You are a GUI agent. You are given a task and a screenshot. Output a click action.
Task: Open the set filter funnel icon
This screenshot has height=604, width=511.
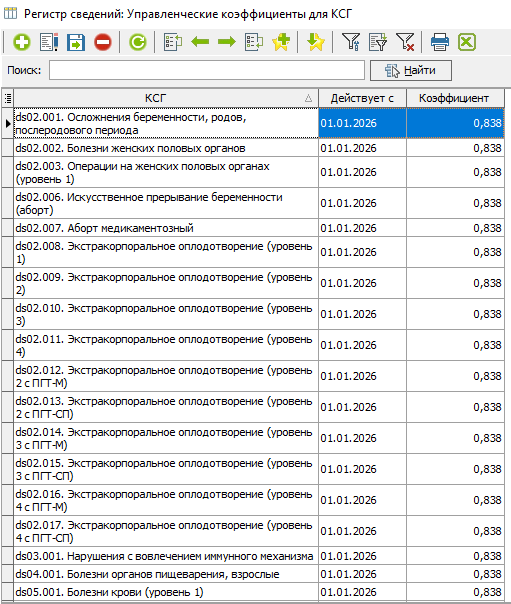[x=351, y=42]
